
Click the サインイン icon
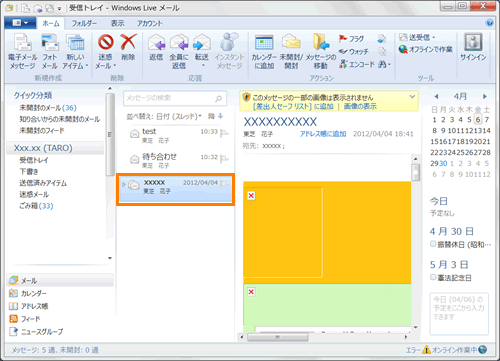[x=473, y=47]
